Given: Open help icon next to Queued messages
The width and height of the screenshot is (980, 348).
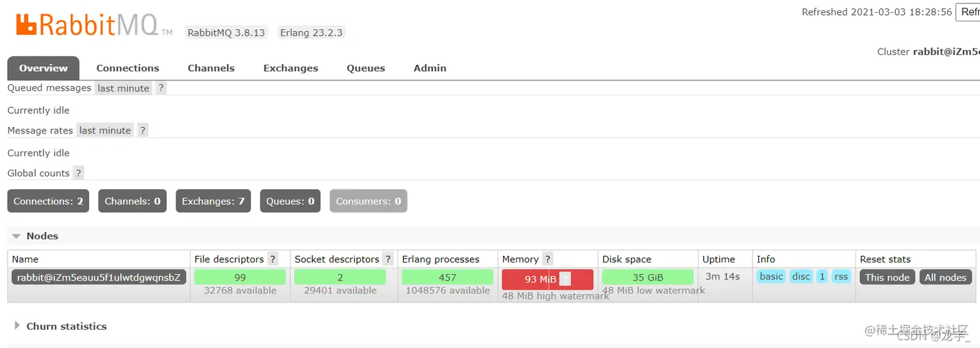Looking at the screenshot, I should click(x=161, y=88).
